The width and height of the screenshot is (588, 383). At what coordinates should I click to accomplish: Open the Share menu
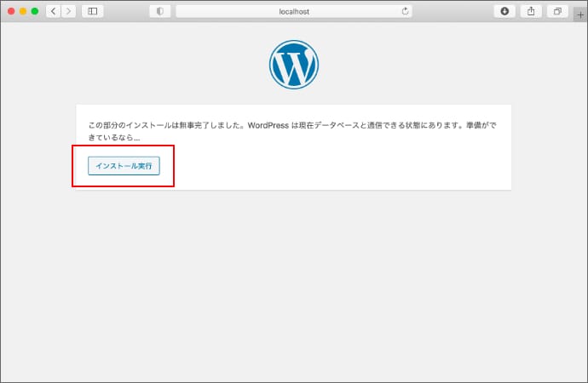point(531,11)
